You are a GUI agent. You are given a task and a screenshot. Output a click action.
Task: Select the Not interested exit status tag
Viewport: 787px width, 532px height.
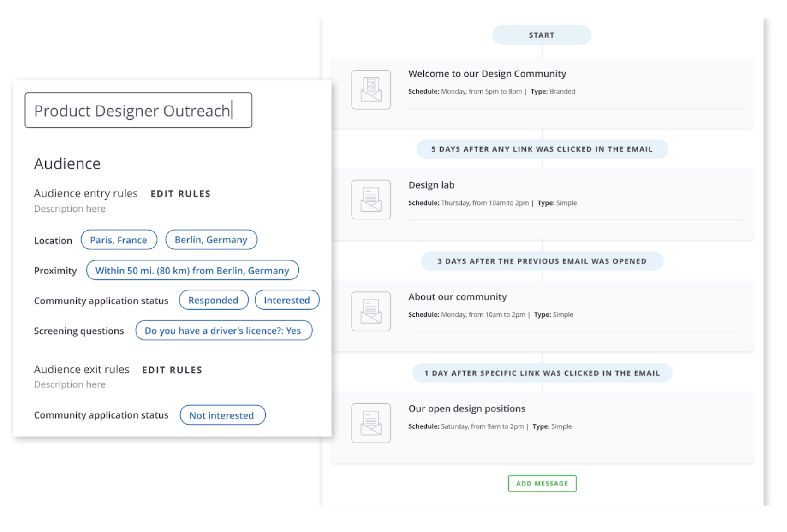222,415
